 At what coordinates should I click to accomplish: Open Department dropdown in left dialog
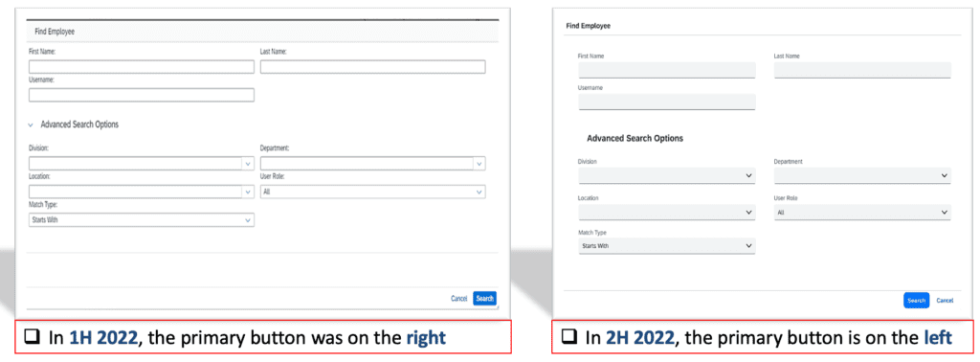(372, 164)
